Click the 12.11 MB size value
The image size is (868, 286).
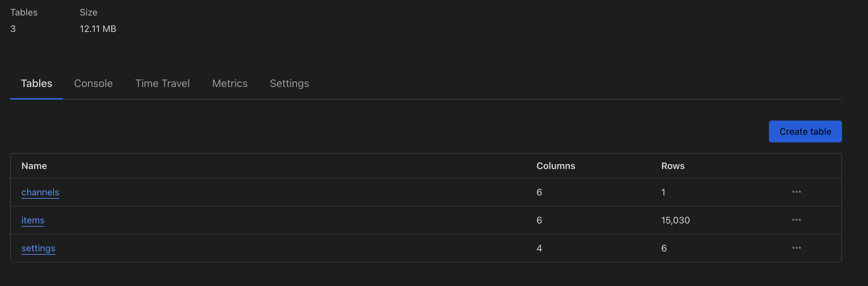coord(98,29)
